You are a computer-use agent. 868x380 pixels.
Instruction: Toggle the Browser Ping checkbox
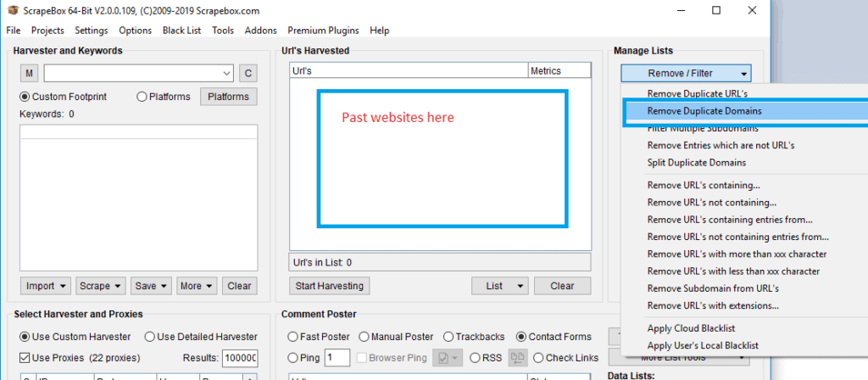coord(361,358)
